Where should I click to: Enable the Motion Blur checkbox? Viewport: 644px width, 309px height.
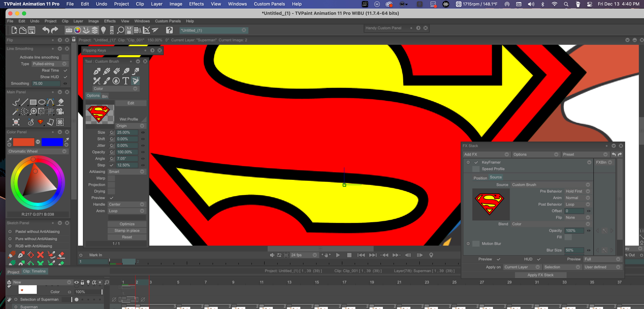(x=476, y=244)
